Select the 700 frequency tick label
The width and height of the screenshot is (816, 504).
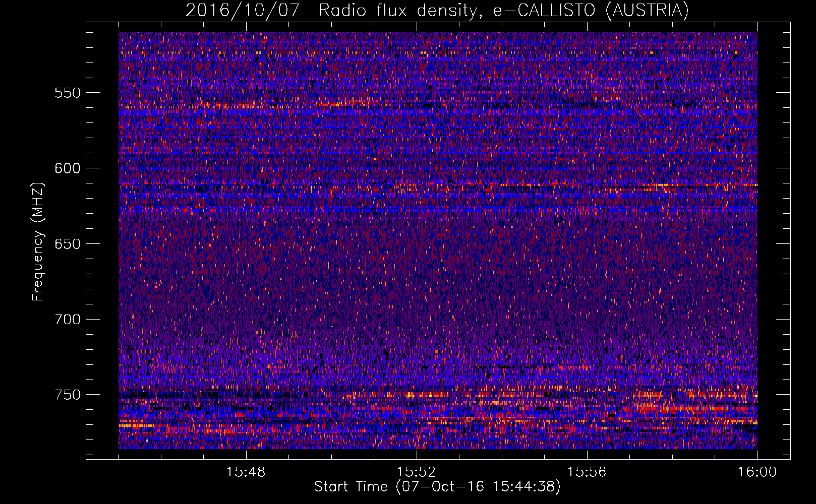click(x=68, y=319)
